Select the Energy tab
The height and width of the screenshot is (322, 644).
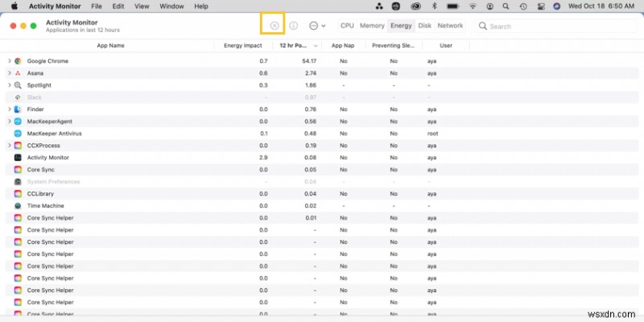click(401, 26)
